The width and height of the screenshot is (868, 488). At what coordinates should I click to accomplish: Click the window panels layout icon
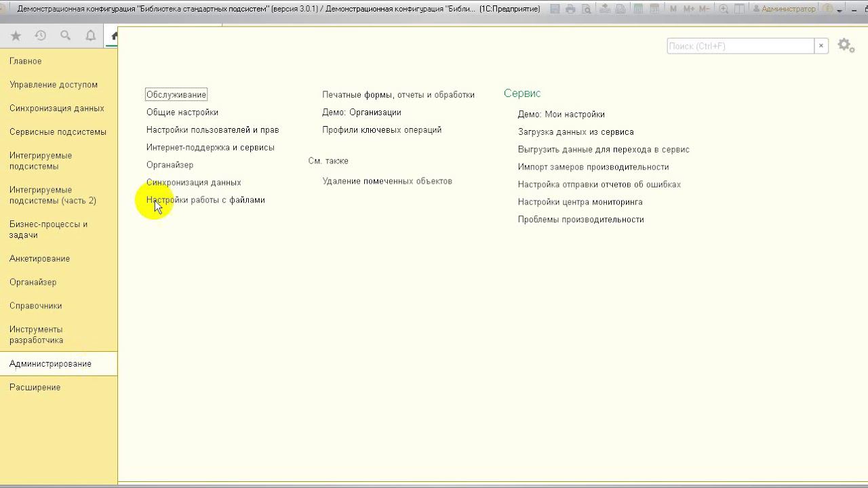739,9
